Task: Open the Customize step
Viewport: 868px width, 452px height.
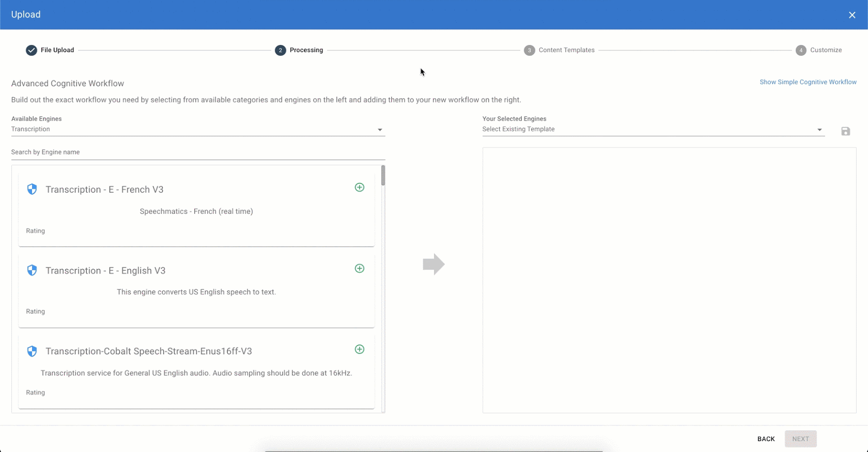Action: coord(819,50)
